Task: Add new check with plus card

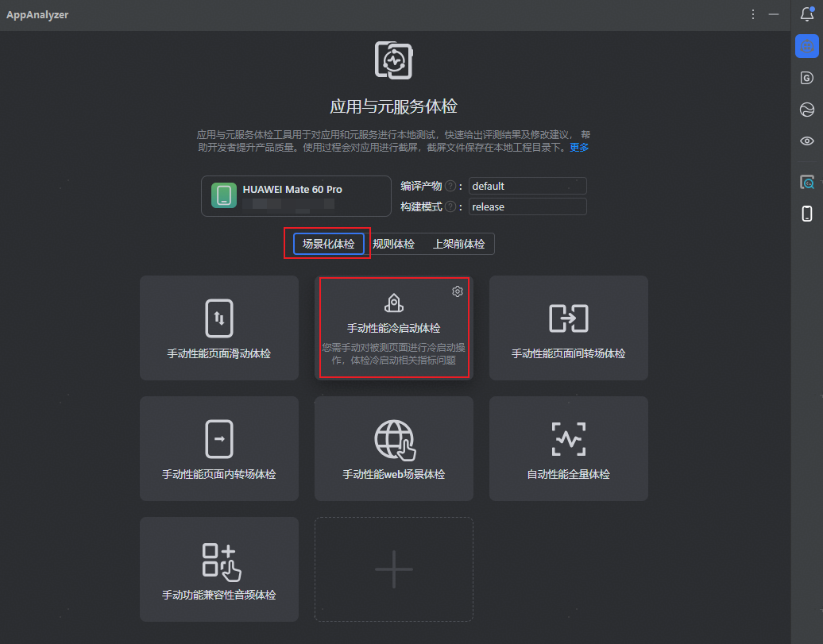Action: point(394,569)
